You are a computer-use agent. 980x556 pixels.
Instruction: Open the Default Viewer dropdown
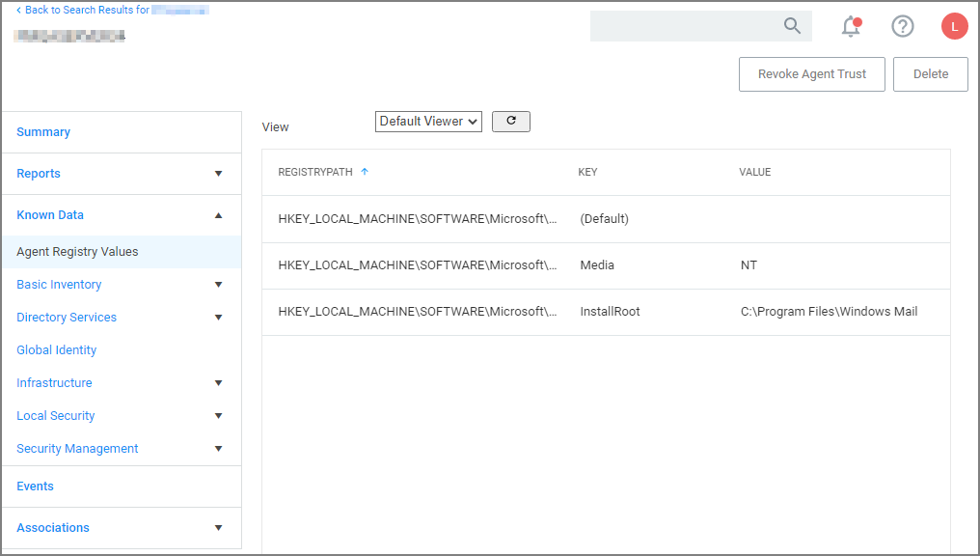pos(428,121)
